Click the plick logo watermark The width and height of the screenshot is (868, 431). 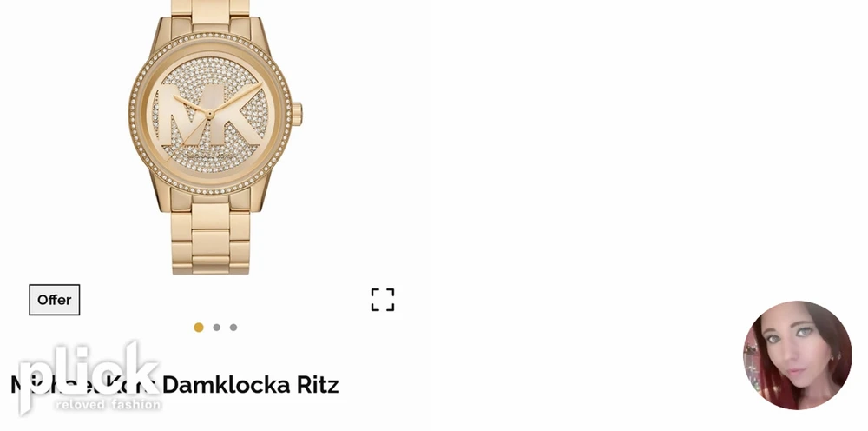point(89,378)
